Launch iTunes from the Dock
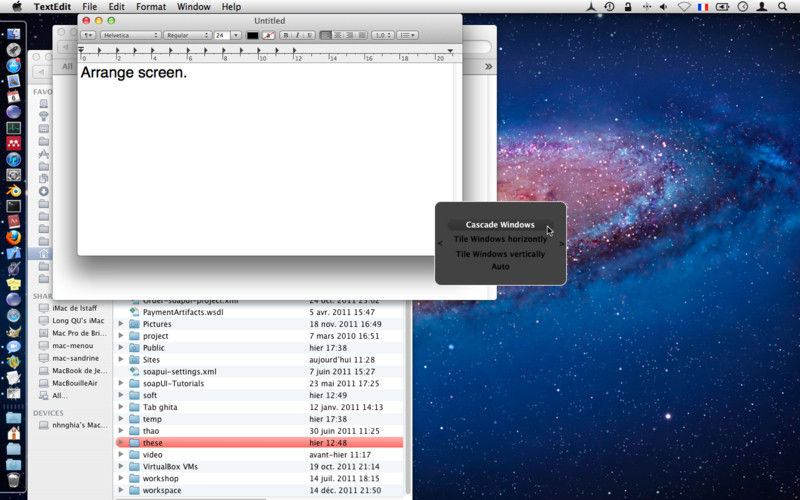Viewport: 800px width, 500px height. point(13,159)
